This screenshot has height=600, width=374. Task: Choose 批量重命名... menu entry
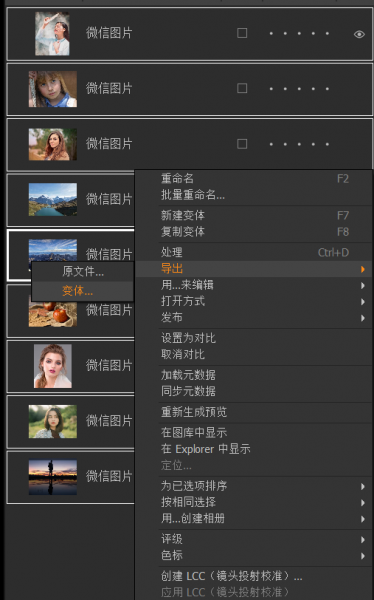[x=193, y=195]
